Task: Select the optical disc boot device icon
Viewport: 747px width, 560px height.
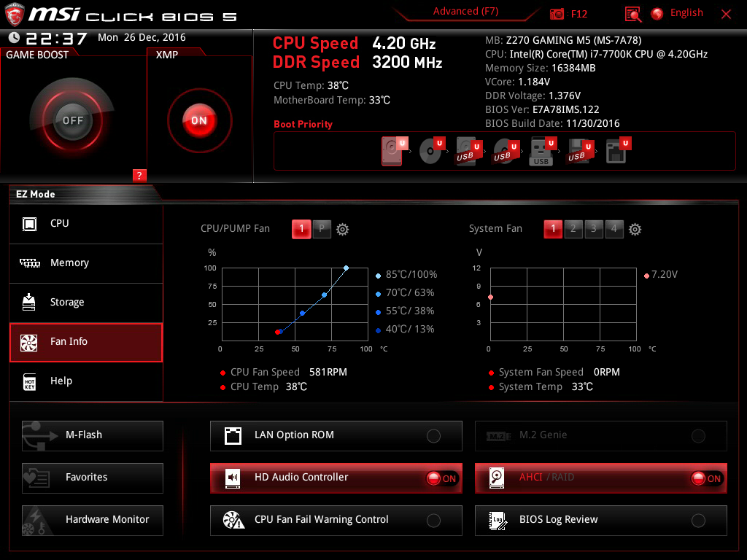Action: [x=432, y=151]
